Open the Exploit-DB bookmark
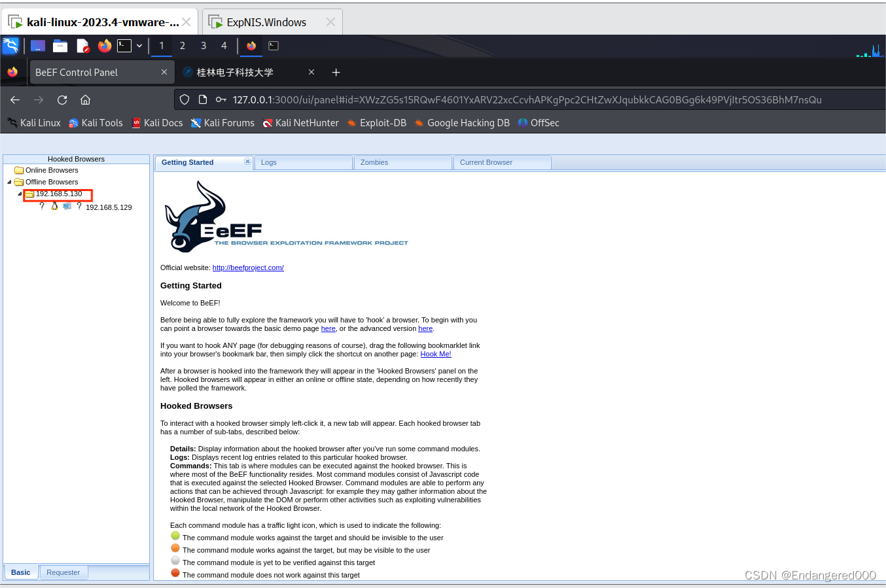Image resolution: width=886 pixels, height=588 pixels. coord(376,122)
